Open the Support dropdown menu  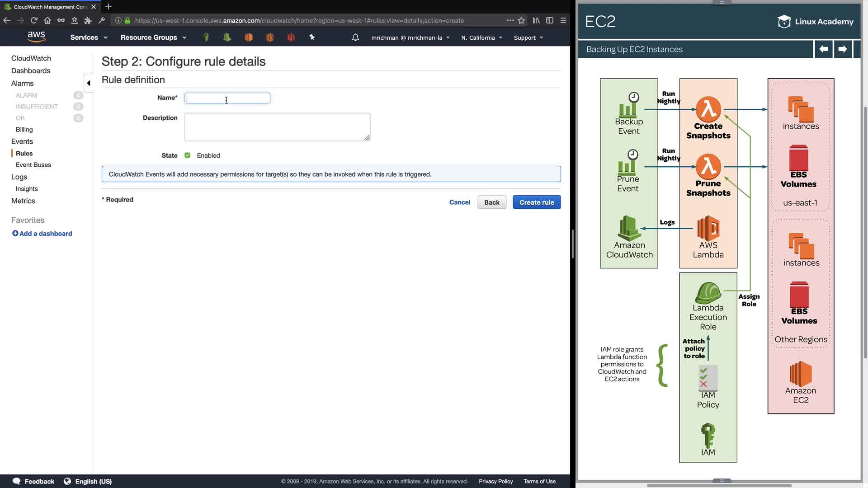click(x=528, y=38)
